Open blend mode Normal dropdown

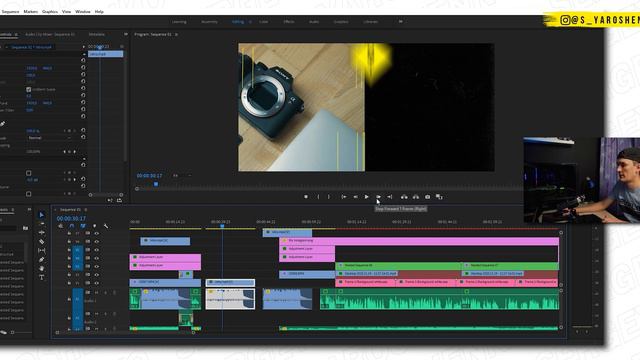click(49, 138)
